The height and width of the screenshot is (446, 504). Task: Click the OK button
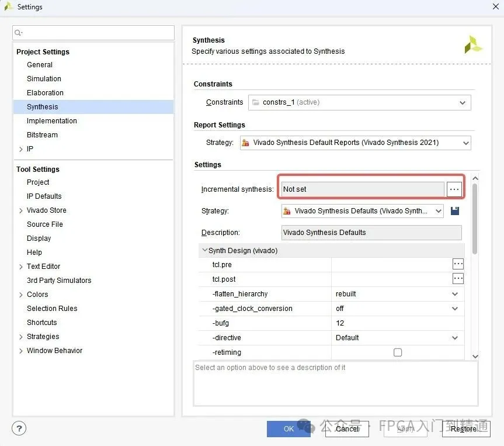289,429
